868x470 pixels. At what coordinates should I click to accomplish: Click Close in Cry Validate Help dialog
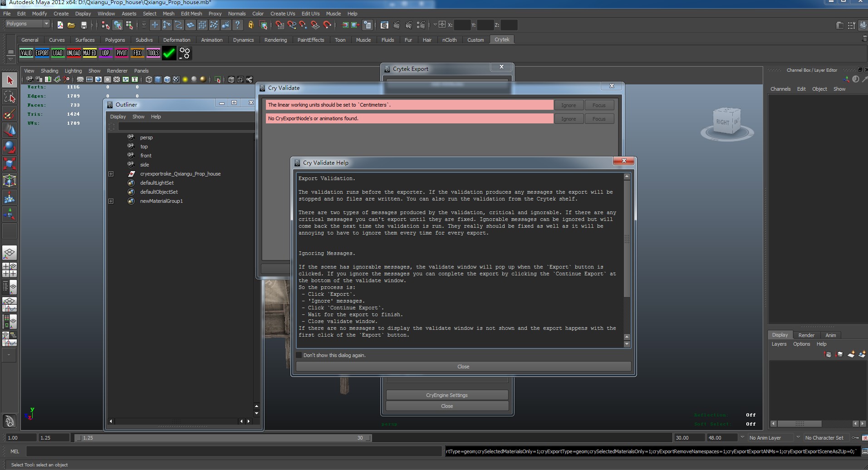pos(463,367)
